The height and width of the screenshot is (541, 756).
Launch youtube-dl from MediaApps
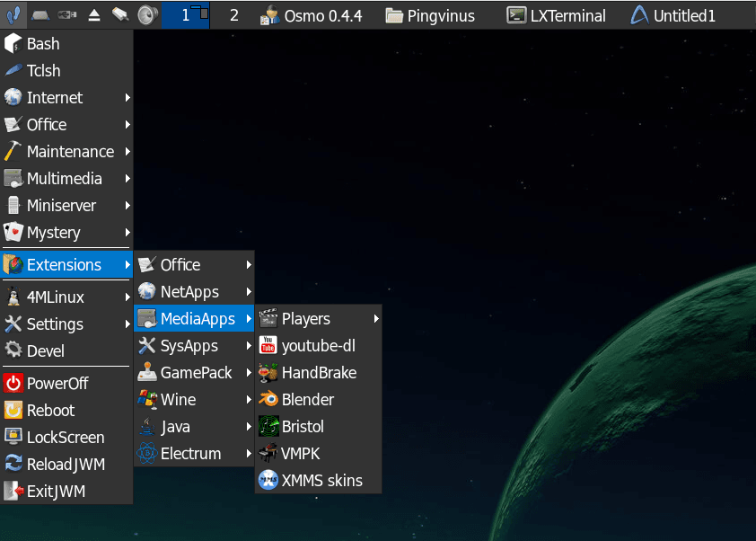coord(319,346)
